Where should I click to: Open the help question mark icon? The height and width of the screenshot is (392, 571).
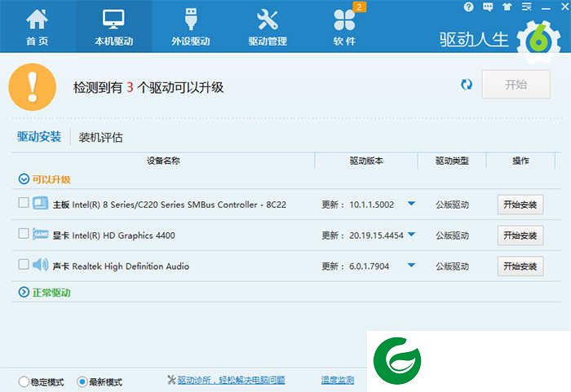469,7
